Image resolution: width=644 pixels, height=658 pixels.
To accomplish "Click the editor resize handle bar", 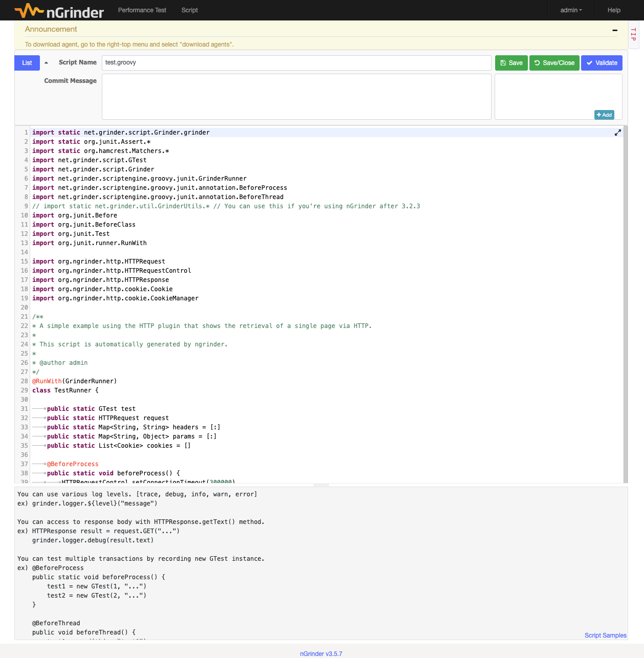I will pos(321,485).
